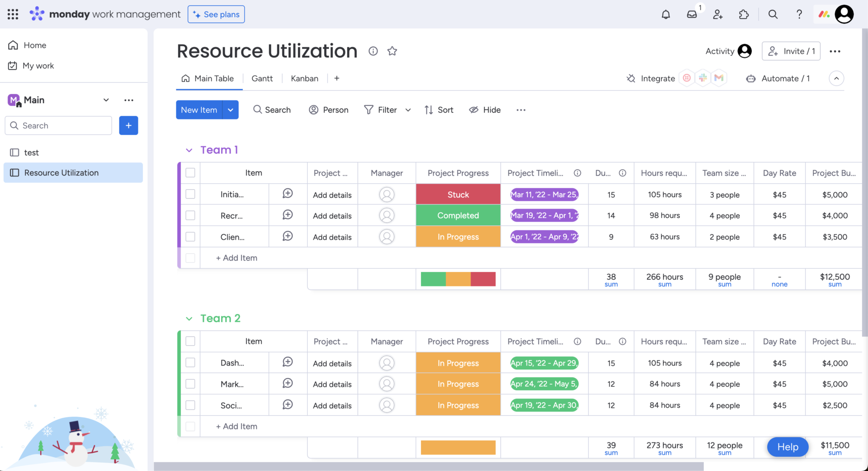
Task: Click the search everything magnifier icon
Action: coord(773,14)
